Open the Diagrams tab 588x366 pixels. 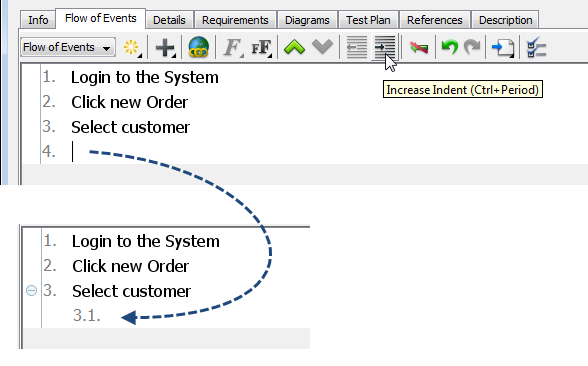[307, 20]
